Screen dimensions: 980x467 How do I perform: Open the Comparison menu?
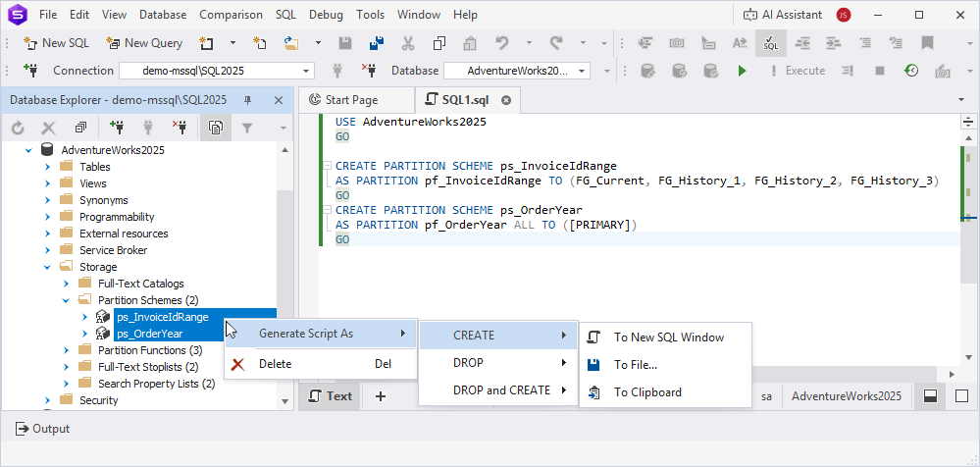point(232,15)
